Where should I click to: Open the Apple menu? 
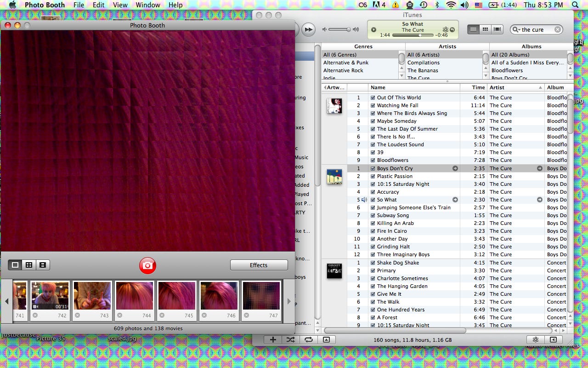(12, 5)
